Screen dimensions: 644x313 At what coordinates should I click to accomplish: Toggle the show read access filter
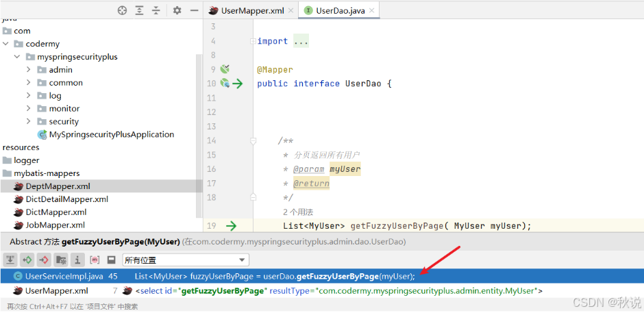[27, 260]
